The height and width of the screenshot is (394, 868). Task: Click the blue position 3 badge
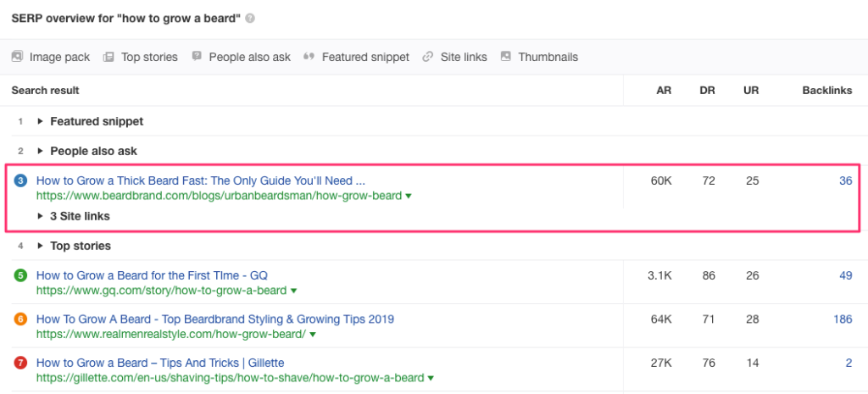tap(20, 180)
